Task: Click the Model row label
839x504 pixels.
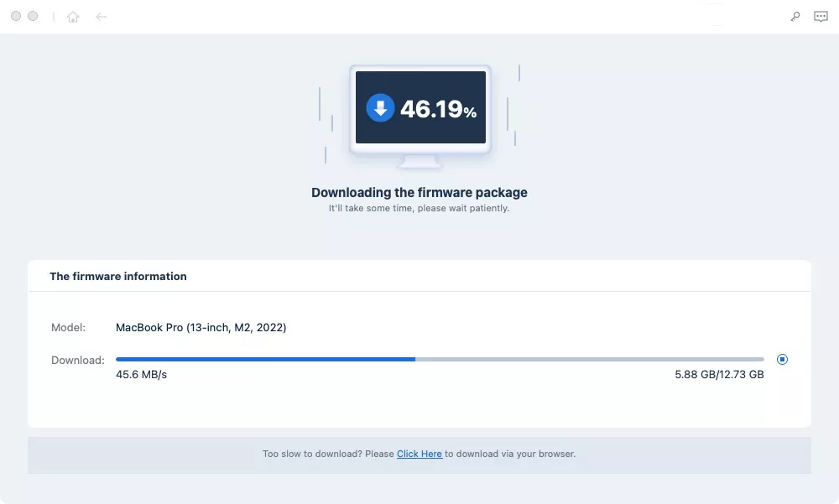Action: click(x=68, y=327)
